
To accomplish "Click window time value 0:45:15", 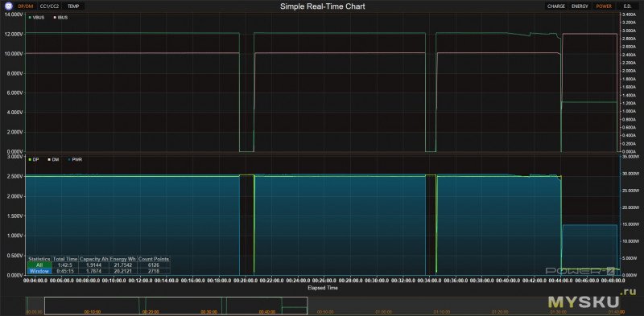I will click(65, 271).
